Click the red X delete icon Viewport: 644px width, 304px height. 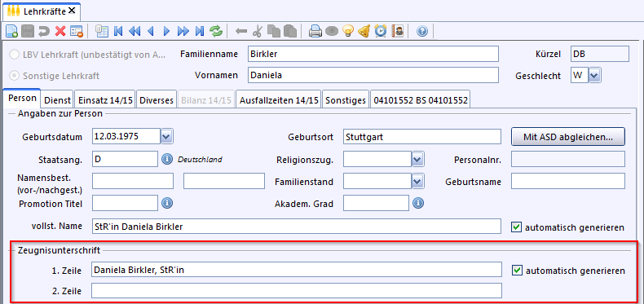tap(60, 31)
